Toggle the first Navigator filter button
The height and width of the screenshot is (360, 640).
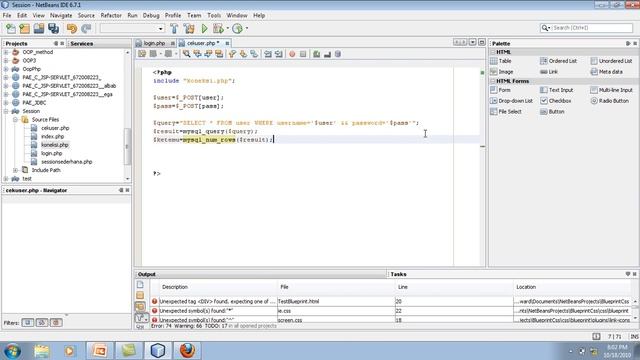click(28, 322)
